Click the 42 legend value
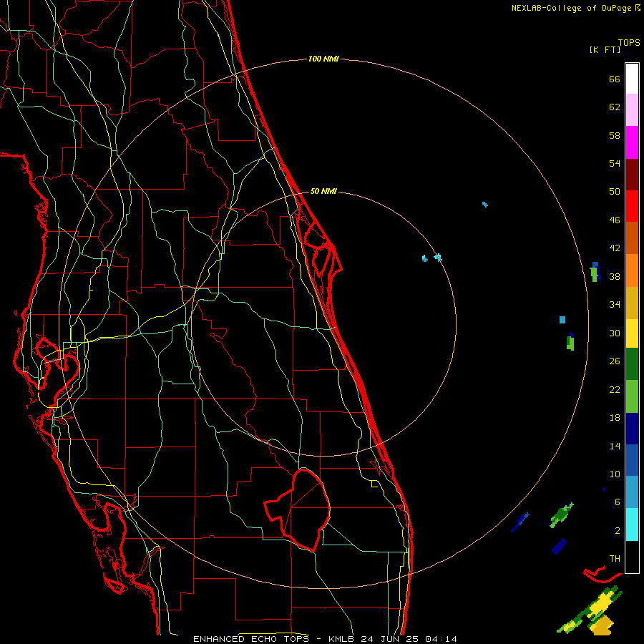644x644 pixels. (x=615, y=248)
